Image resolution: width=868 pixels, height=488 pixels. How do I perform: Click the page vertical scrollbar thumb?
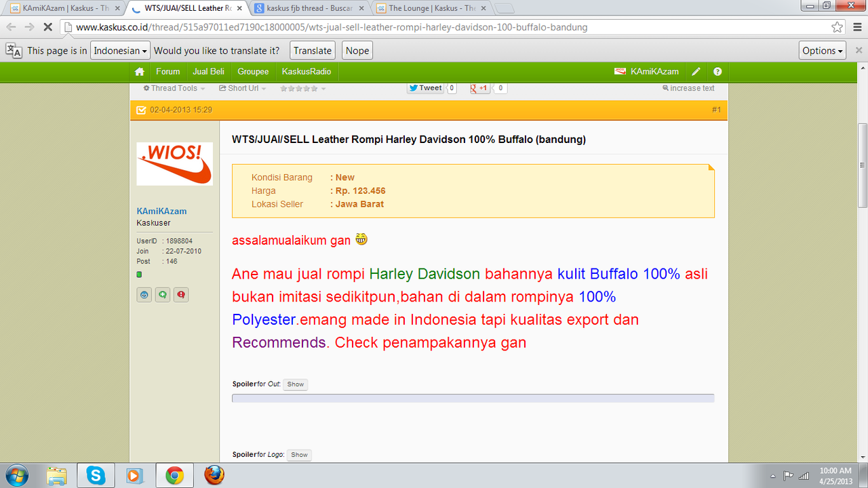point(863,166)
